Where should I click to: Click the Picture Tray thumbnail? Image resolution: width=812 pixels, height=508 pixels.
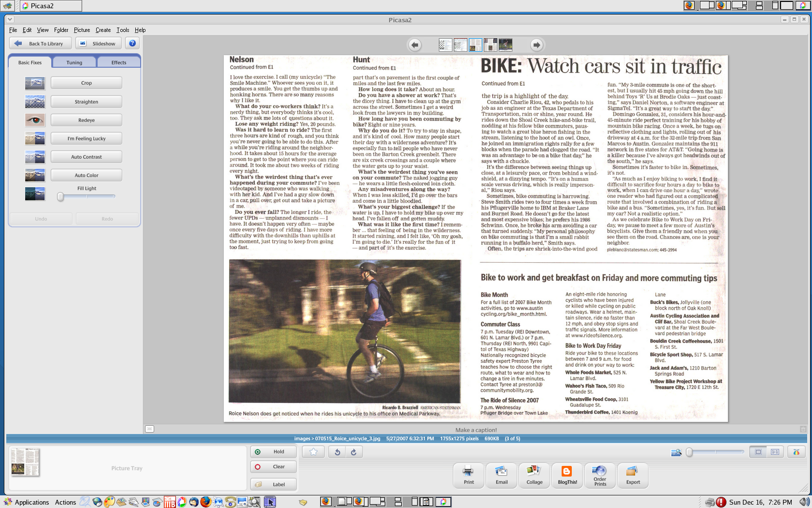(x=25, y=462)
